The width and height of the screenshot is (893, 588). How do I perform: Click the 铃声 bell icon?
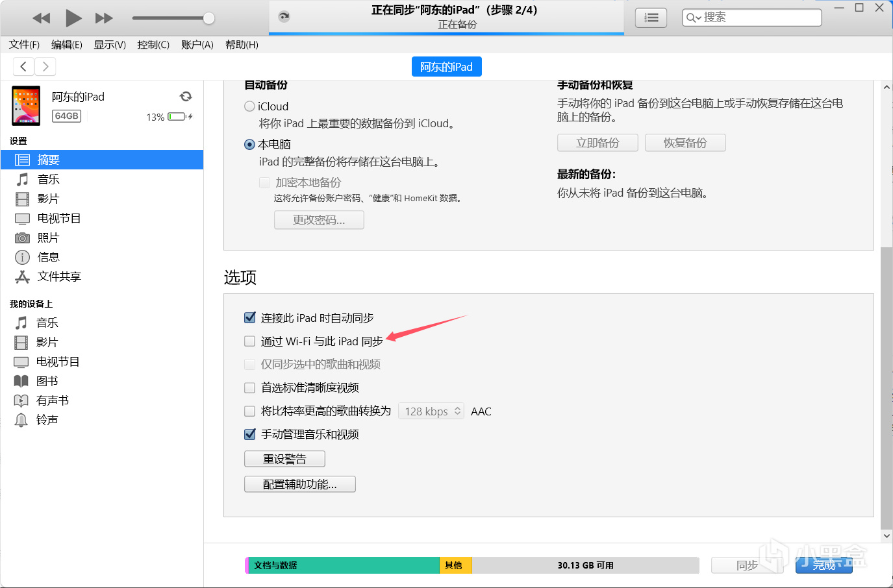pos(21,420)
